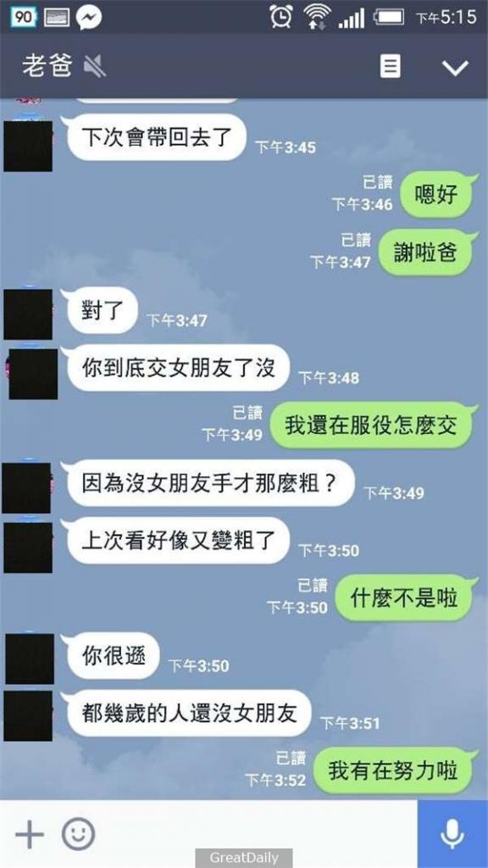
Task: Tap the GreatDaily watermark label
Action: 243,858
